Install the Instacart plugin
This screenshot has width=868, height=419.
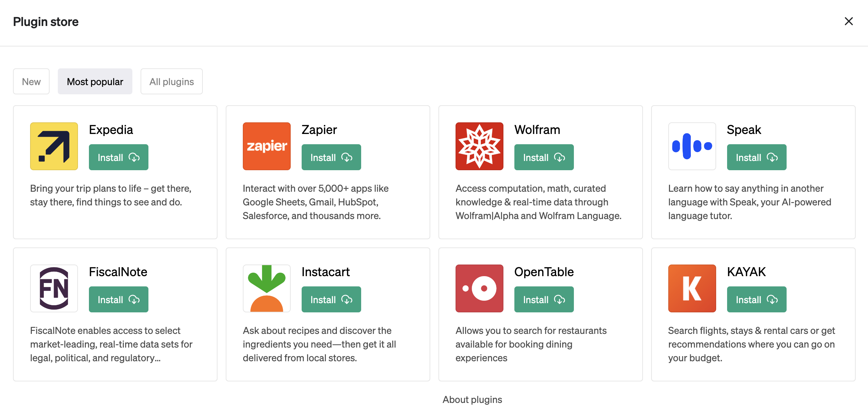coord(331,300)
